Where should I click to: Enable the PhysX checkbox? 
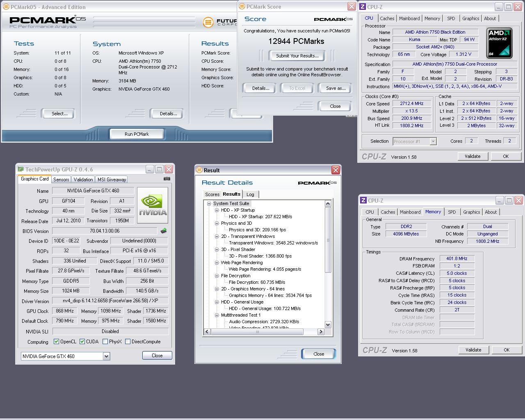click(x=105, y=341)
